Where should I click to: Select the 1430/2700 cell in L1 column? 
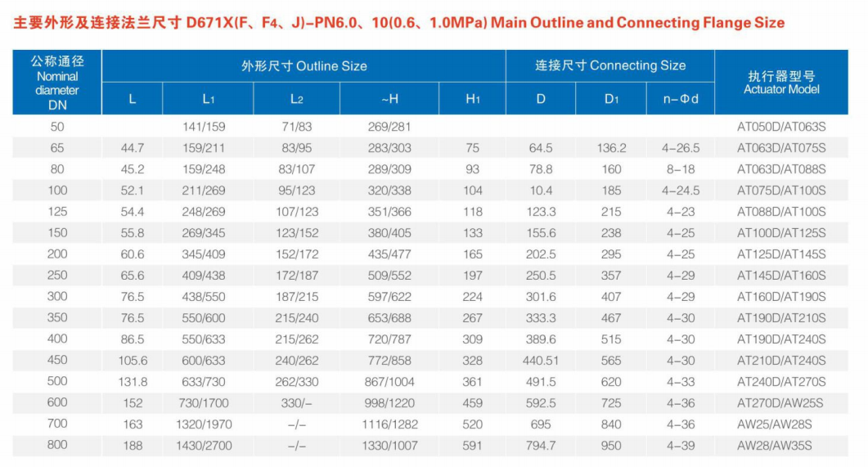[205, 446]
